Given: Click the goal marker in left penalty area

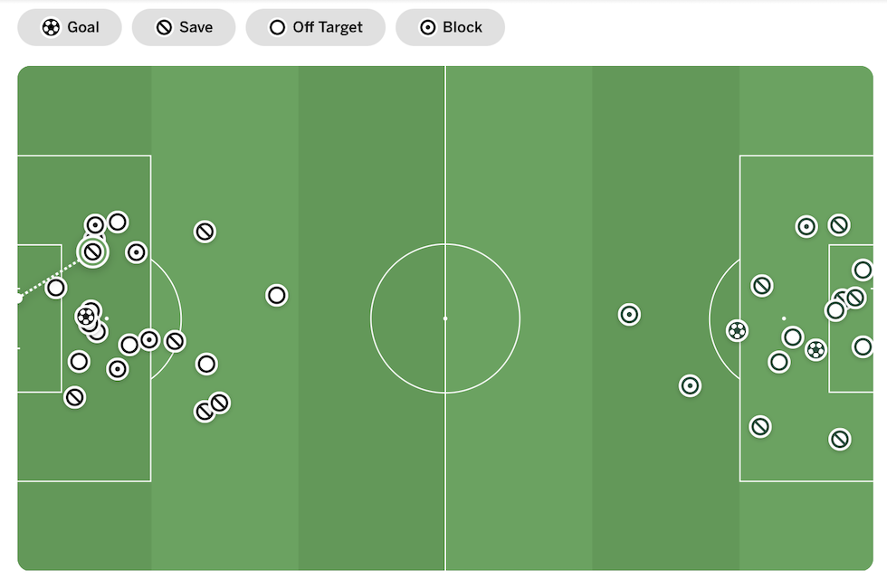Looking at the screenshot, I should pos(86,317).
